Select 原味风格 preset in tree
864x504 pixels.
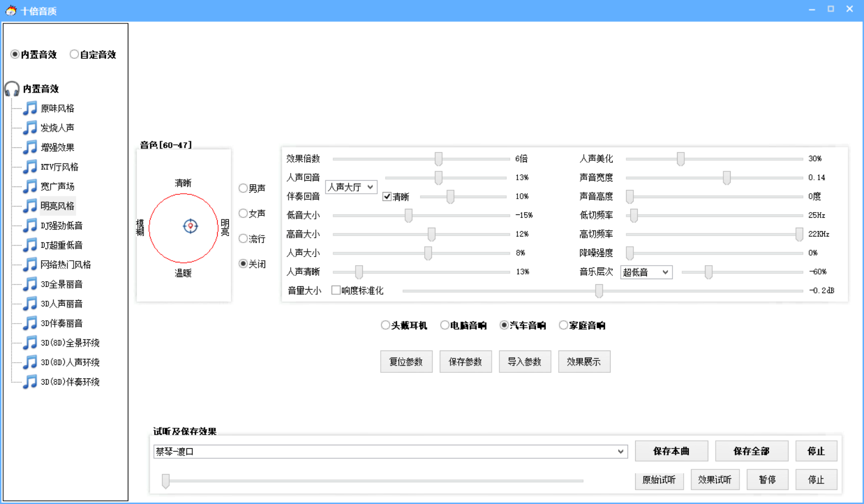click(57, 108)
